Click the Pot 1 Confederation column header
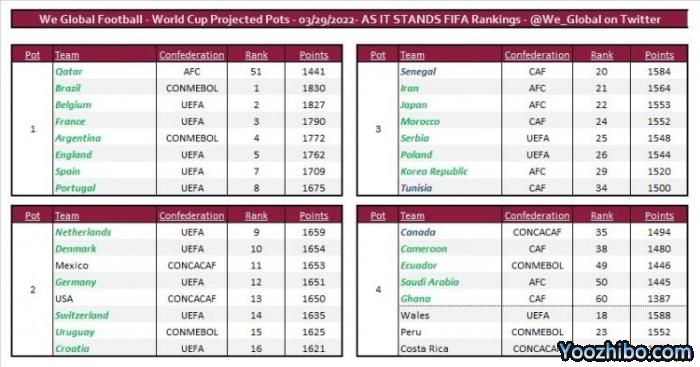This screenshot has width=700, height=367. point(192,55)
